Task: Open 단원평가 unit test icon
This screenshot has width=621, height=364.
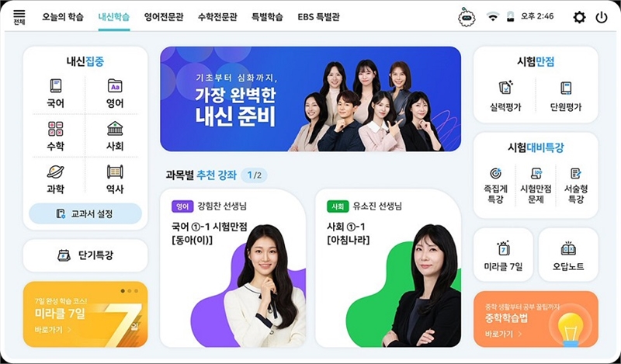Action: click(566, 88)
